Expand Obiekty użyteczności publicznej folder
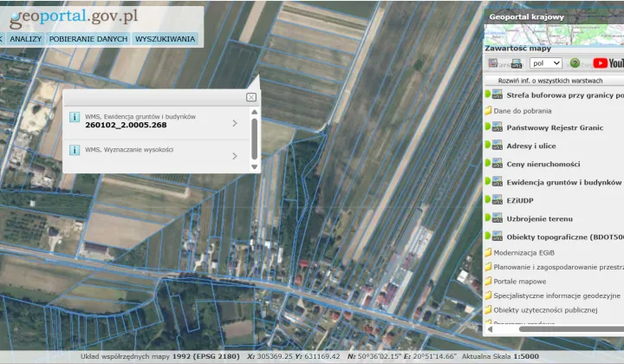Screen dimensions: 624x364 (x=545, y=310)
